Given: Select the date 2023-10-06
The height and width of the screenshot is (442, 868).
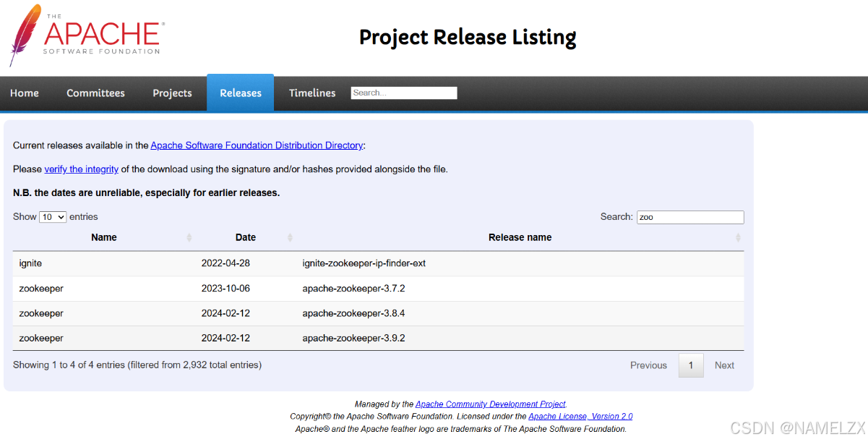Looking at the screenshot, I should tap(225, 289).
